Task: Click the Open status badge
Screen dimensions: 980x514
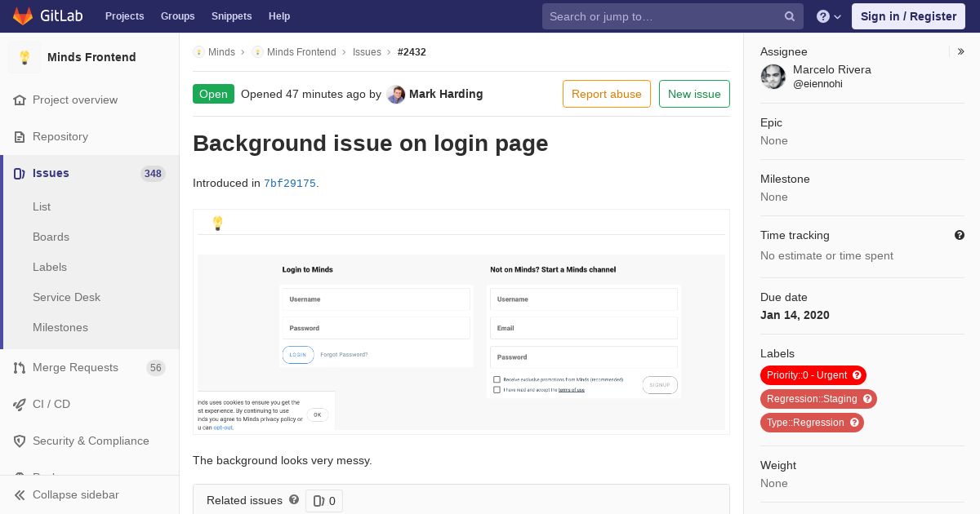Action: [213, 94]
